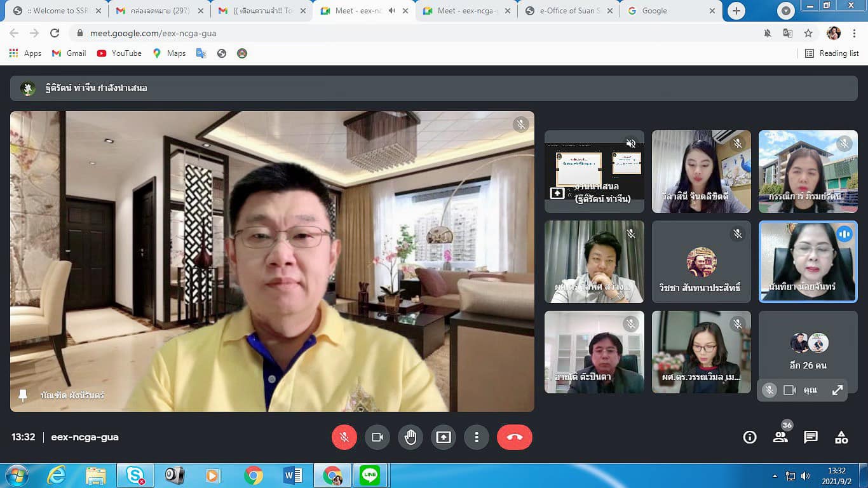Open the Activities panel icon
868x488 pixels.
click(x=841, y=437)
